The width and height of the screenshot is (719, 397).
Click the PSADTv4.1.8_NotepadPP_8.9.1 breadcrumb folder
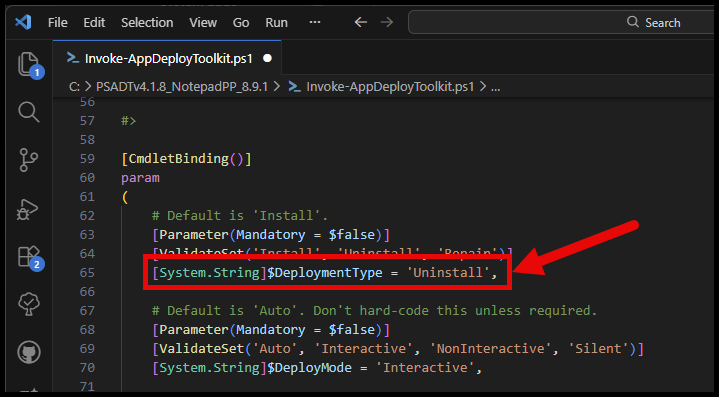tap(182, 87)
